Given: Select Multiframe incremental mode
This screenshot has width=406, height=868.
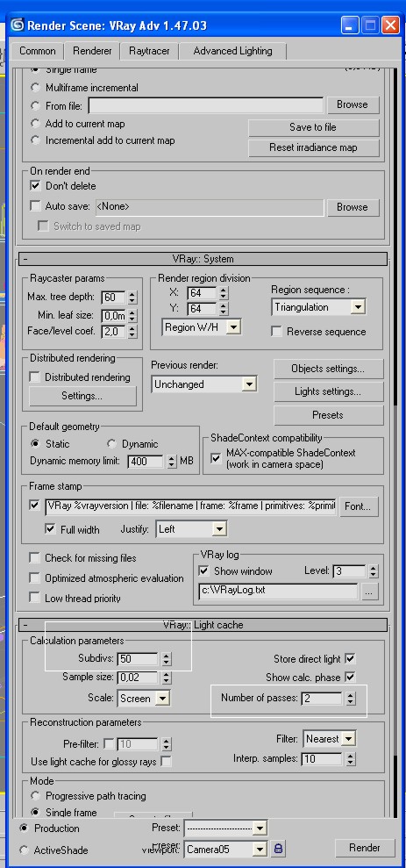Looking at the screenshot, I should point(35,88).
